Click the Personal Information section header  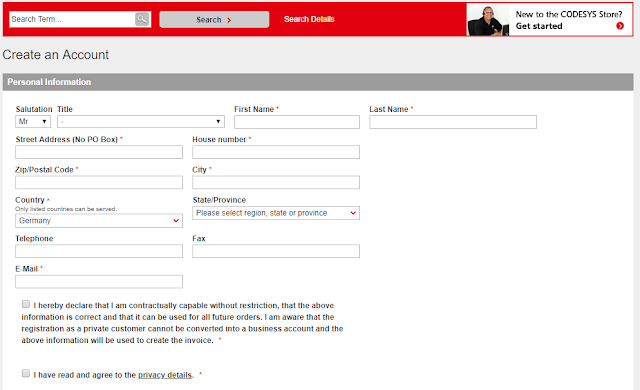(318, 82)
